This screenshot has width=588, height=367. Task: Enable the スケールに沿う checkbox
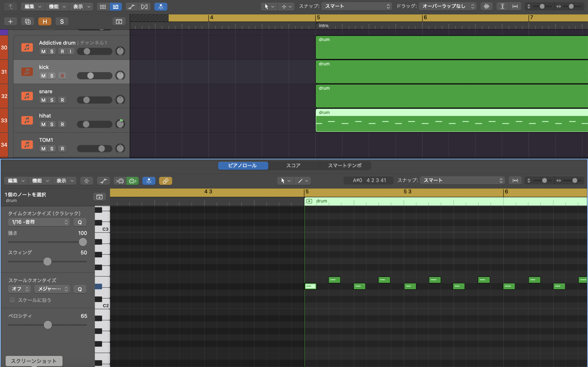12,300
